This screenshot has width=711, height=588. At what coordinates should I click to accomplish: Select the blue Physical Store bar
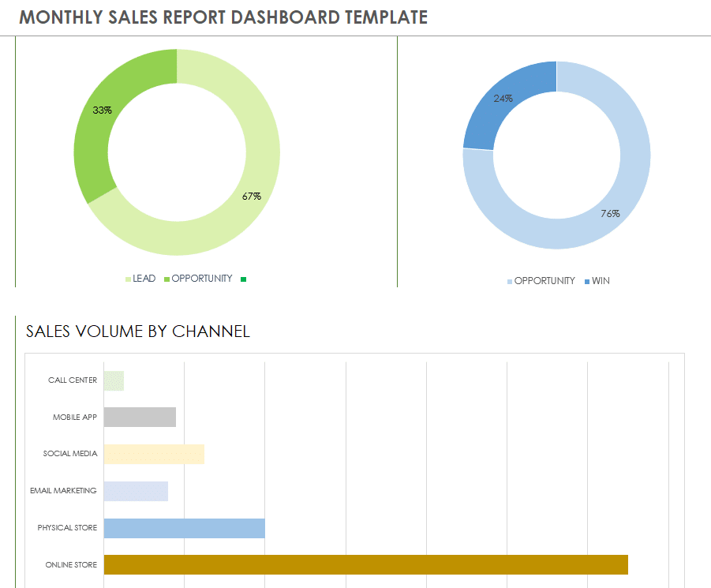point(184,528)
